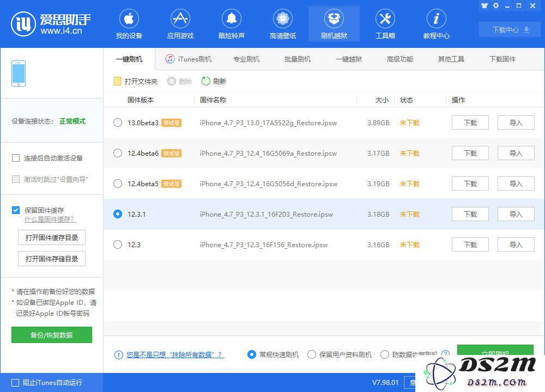Choose 常规快速刷机 flash mode
The height and width of the screenshot is (392, 545).
(x=252, y=354)
